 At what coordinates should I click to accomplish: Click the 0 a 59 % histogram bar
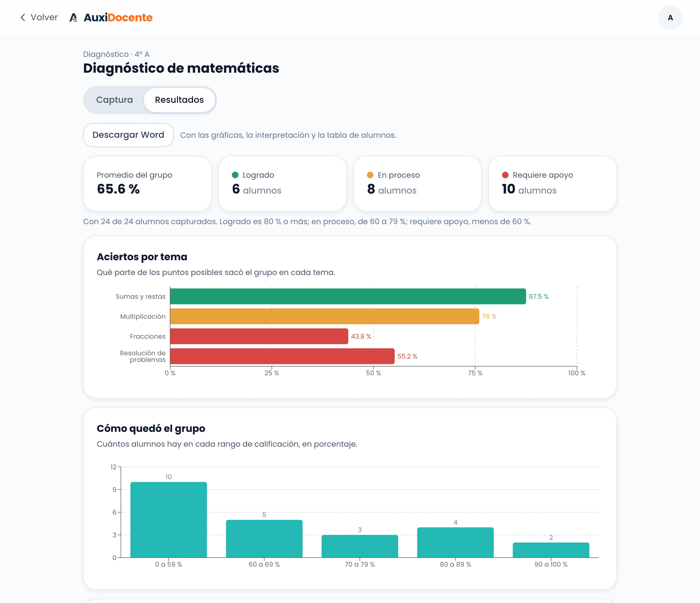pyautogui.click(x=169, y=520)
